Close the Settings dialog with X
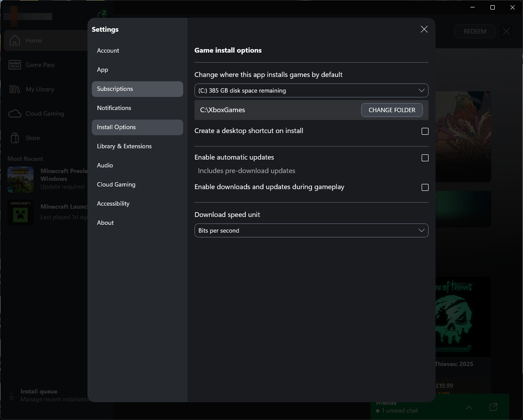Viewport: 523px width, 420px height. [x=424, y=29]
